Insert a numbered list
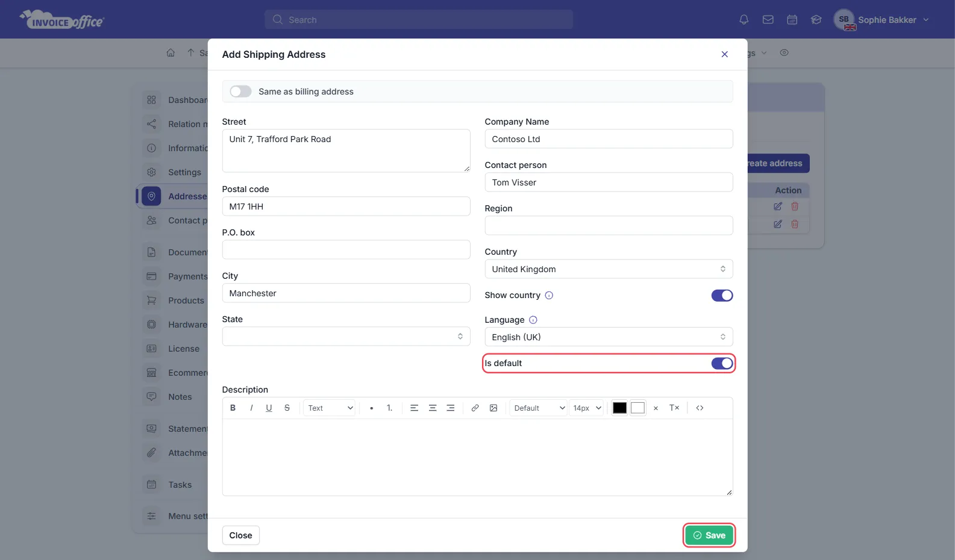The height and width of the screenshot is (560, 955). coord(390,408)
